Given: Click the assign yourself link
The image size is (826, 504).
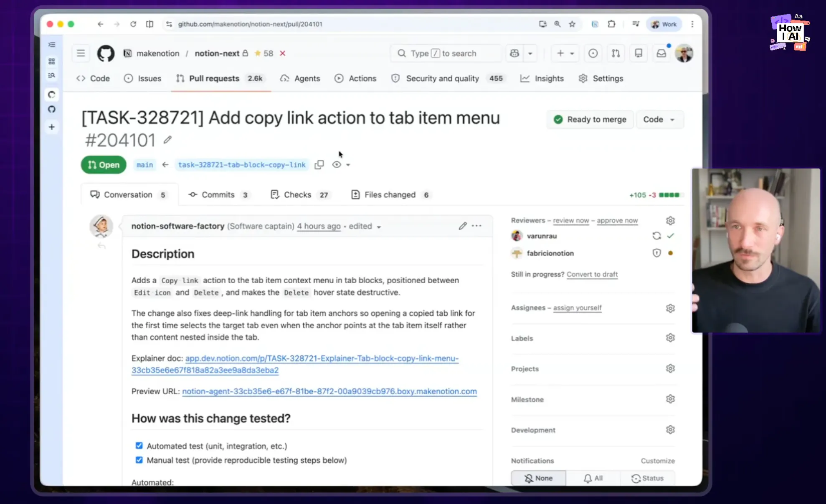Looking at the screenshot, I should (577, 308).
